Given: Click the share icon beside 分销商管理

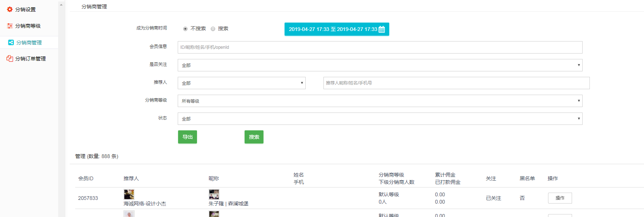Looking at the screenshot, I should click(11, 43).
